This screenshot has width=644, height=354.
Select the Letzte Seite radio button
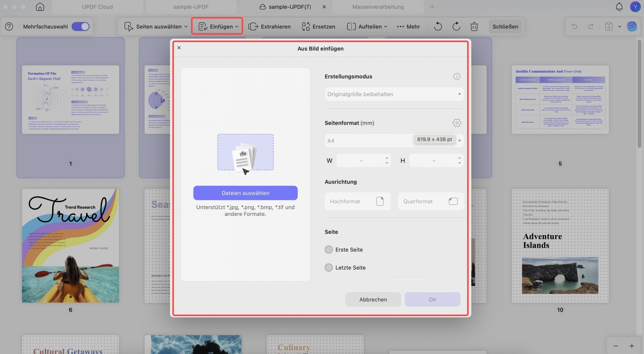pyautogui.click(x=329, y=268)
